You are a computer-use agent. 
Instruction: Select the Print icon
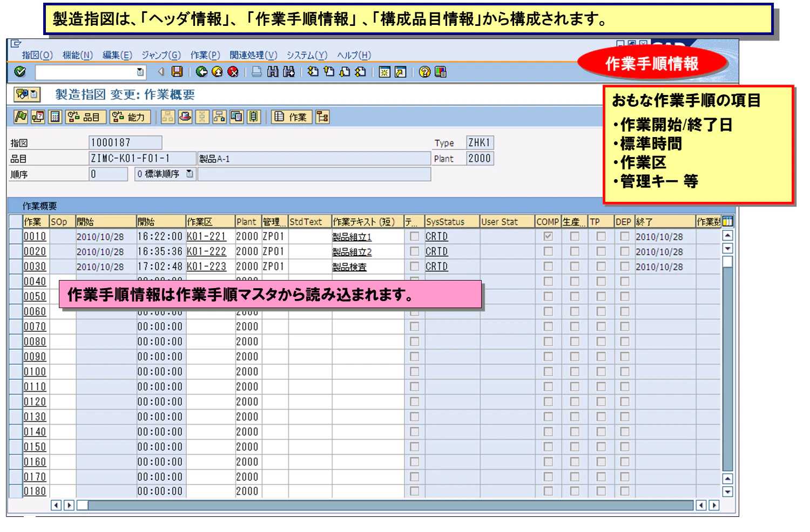(x=256, y=72)
